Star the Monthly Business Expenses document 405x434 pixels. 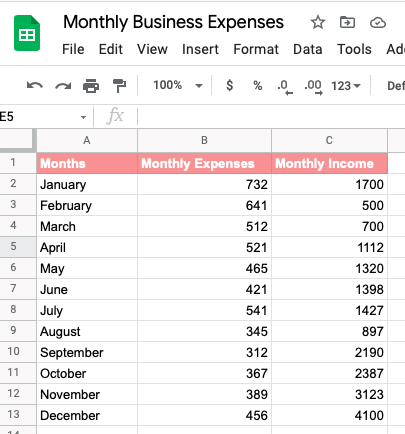pyautogui.click(x=318, y=23)
